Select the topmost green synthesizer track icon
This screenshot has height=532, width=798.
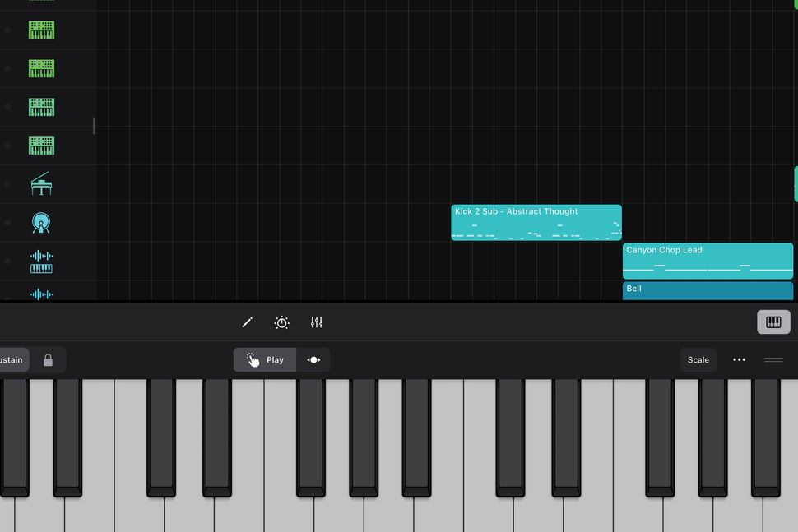(41, 30)
